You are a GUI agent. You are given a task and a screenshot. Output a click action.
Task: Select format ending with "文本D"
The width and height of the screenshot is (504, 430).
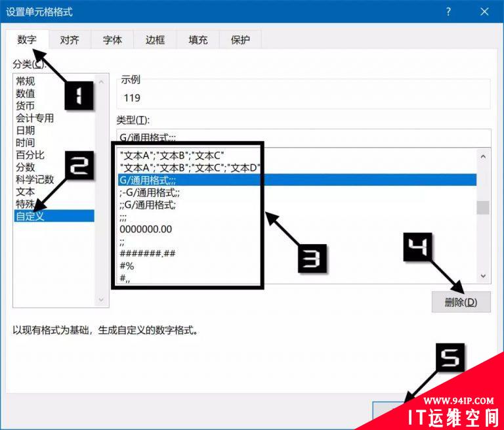297,168
